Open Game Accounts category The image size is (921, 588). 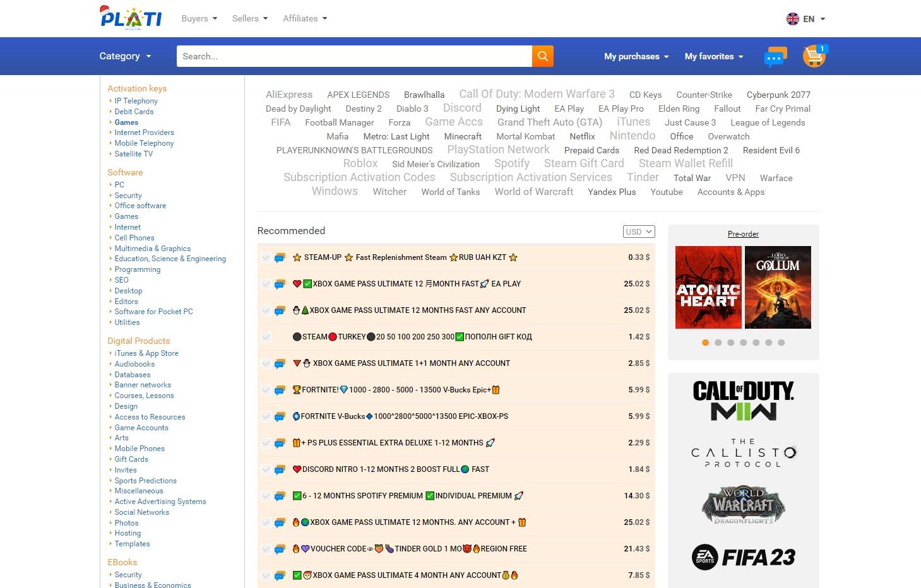[x=141, y=428]
